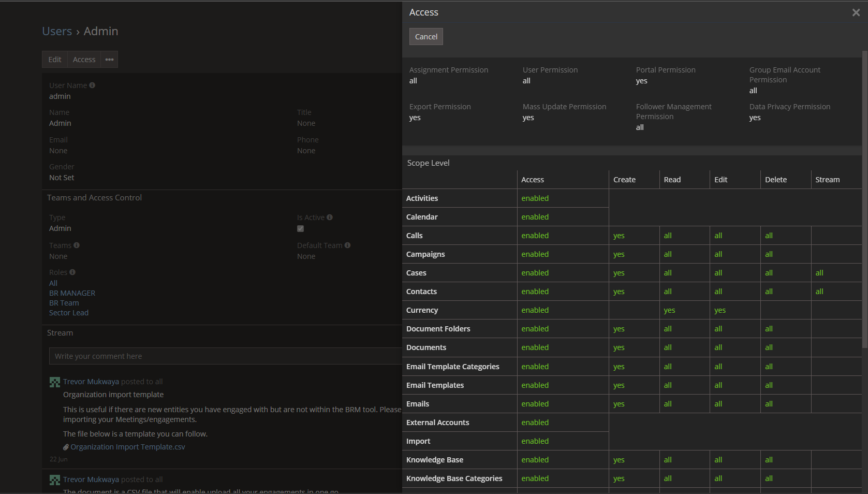Open the Sector Lead role link
This screenshot has width=868, height=494.
point(69,313)
